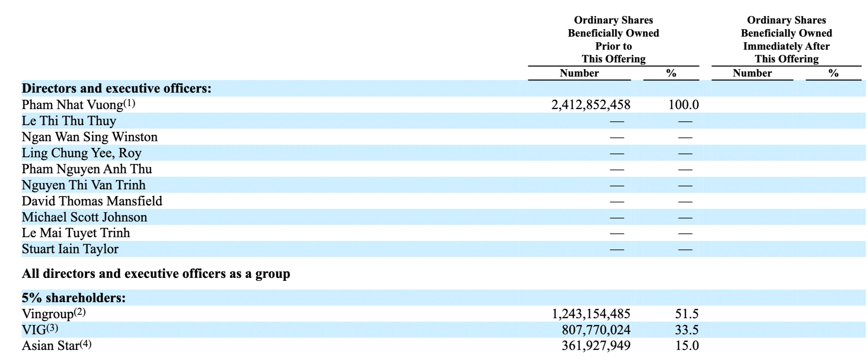This screenshot has width=868, height=363.
Task: Click footnote (3) after VIG
Action: [52, 328]
